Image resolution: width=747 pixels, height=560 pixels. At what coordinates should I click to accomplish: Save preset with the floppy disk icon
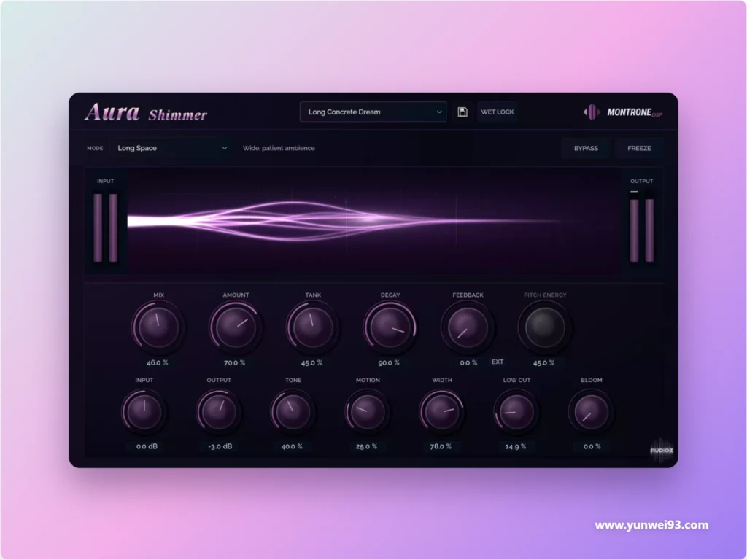462,112
